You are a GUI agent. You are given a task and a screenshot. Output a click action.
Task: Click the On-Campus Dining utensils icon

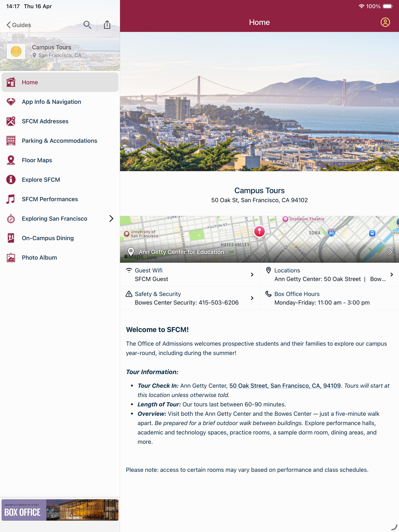click(x=11, y=238)
